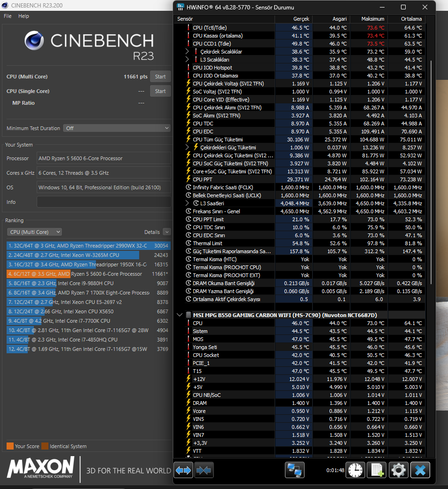The height and width of the screenshot is (489, 448).
Task: Click the Maksimum column header
Action: pyautogui.click(x=369, y=19)
